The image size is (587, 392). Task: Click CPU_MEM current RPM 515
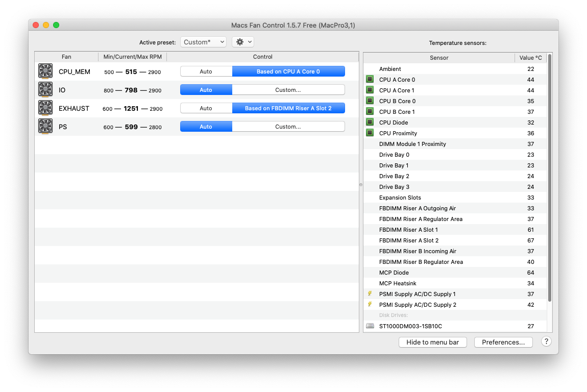point(131,72)
